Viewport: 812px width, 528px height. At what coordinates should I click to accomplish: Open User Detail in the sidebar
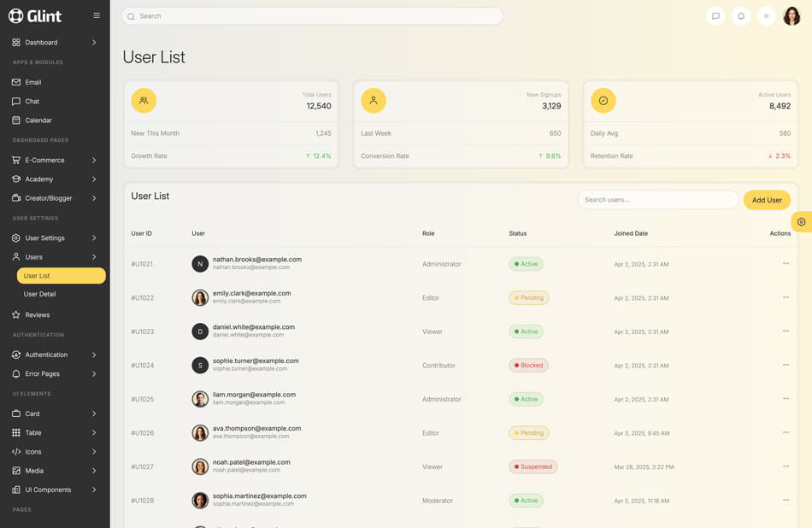(x=39, y=294)
